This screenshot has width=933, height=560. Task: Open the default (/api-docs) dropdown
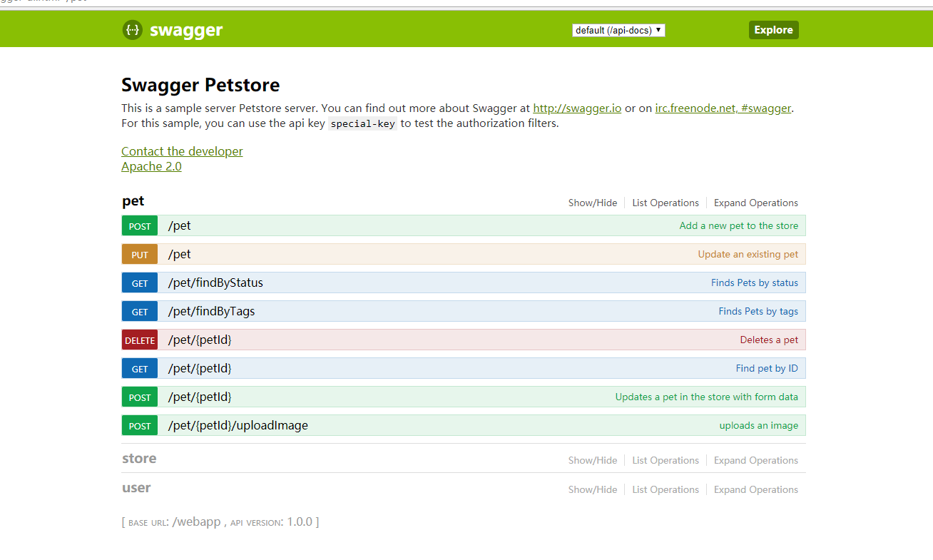coord(618,30)
